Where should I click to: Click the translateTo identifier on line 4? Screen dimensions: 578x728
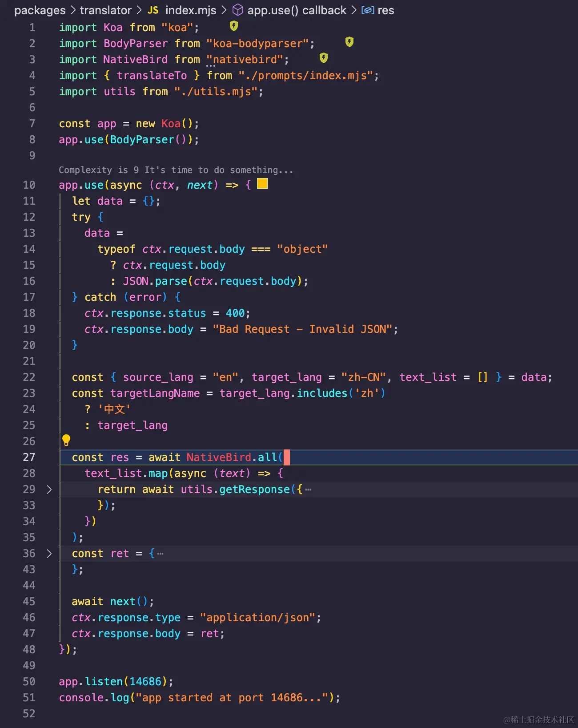click(152, 76)
